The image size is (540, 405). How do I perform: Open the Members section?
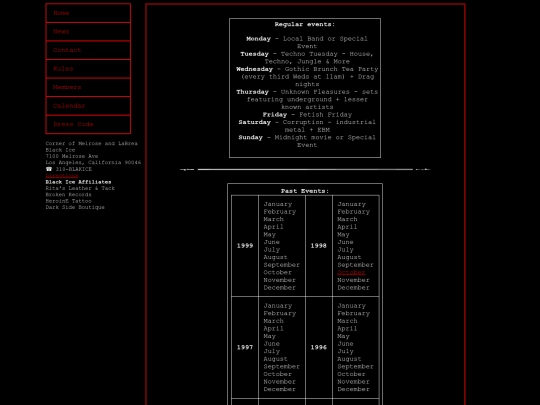coord(88,87)
